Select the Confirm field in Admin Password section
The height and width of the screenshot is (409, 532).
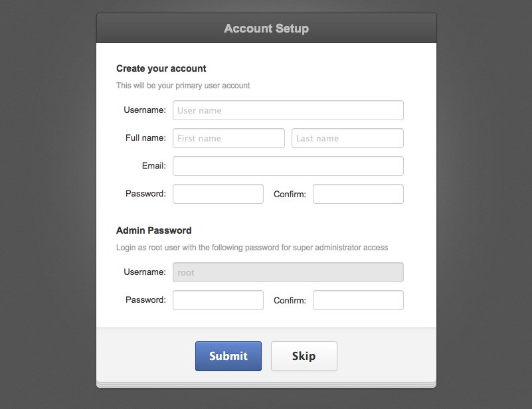click(358, 300)
